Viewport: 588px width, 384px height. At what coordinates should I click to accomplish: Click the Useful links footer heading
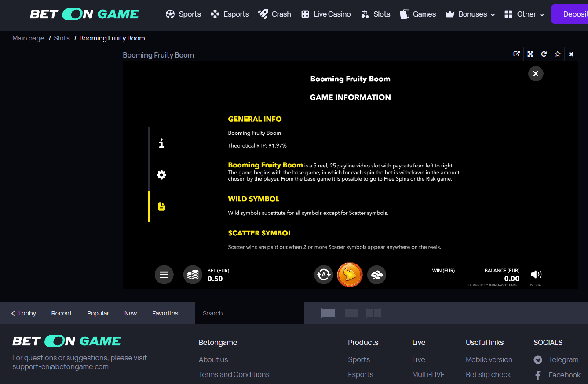[485, 342]
